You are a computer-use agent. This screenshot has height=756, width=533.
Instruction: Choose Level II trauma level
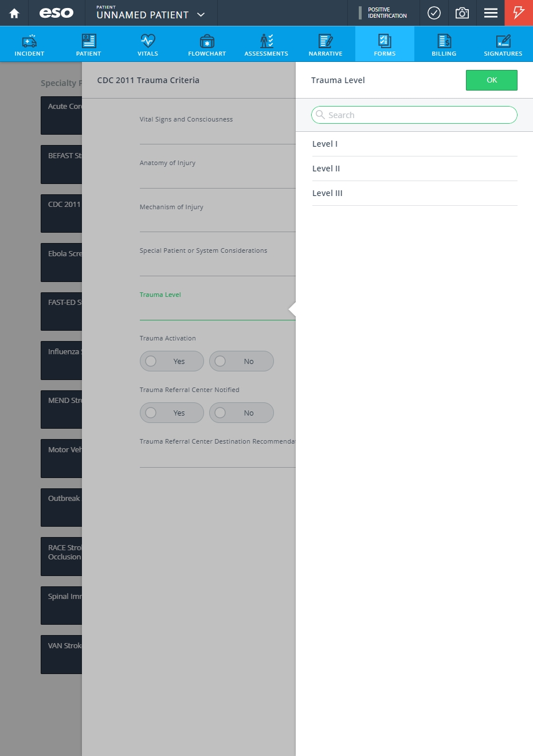415,169
